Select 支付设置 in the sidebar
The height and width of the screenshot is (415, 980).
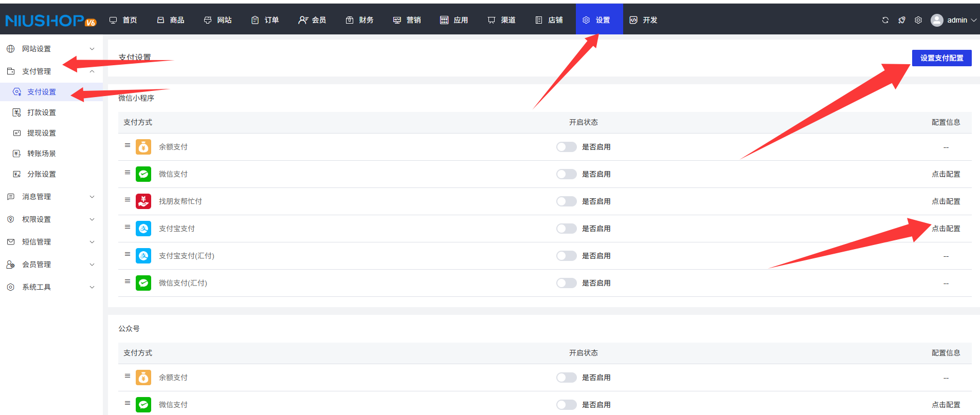tap(42, 92)
